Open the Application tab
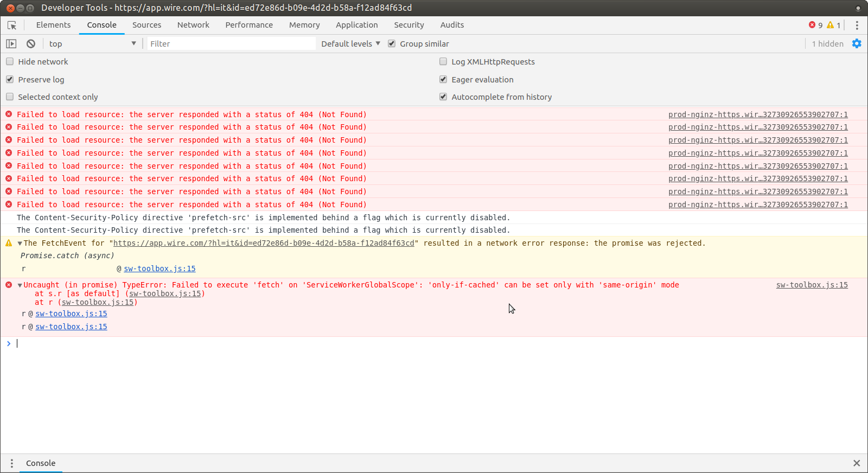Image resolution: width=868 pixels, height=473 pixels. (356, 25)
